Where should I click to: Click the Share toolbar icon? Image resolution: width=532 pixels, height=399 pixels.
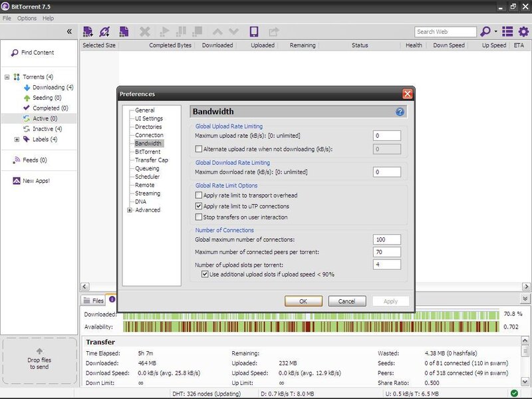(x=273, y=31)
